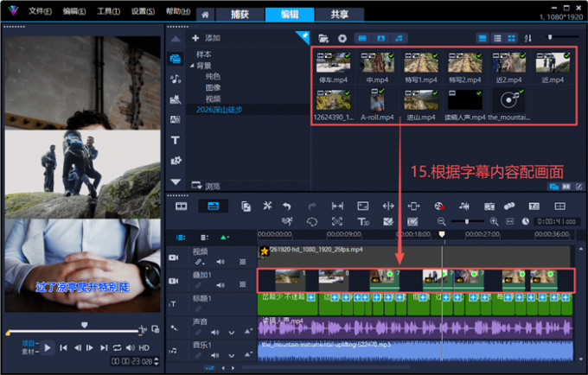Click the 添加 add folder button
Screen dimensions: 588x375
(207, 38)
